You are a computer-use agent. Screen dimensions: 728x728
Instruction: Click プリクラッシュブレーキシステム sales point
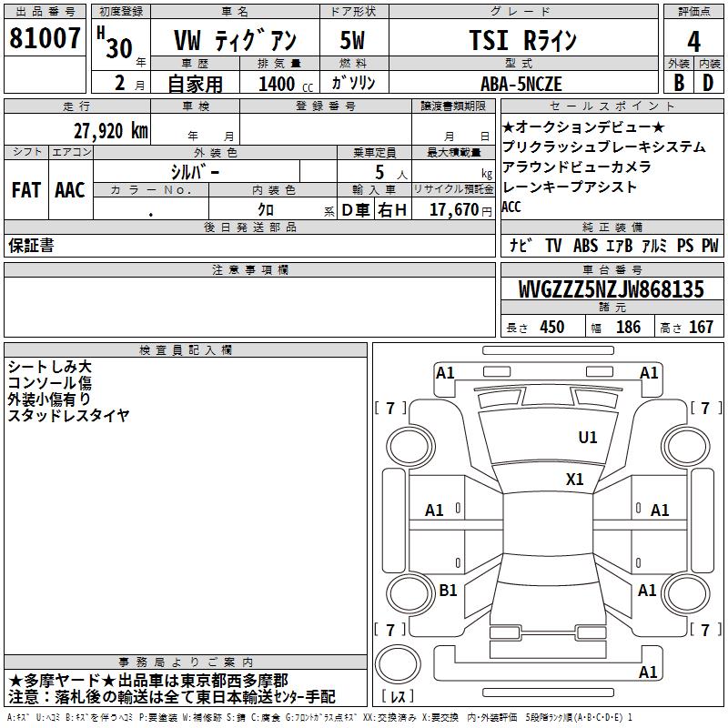click(603, 147)
